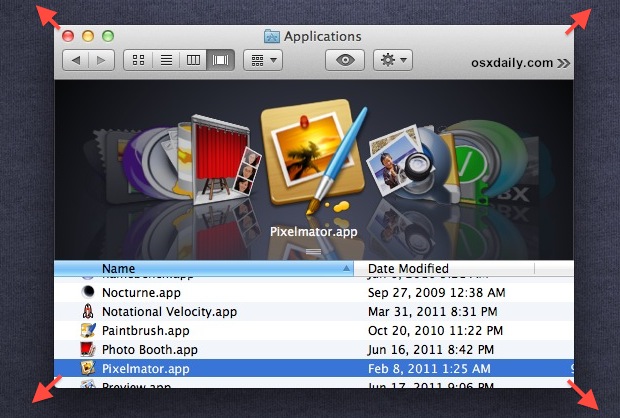Click date Oct 20, 2010 11:22 PM

(435, 331)
